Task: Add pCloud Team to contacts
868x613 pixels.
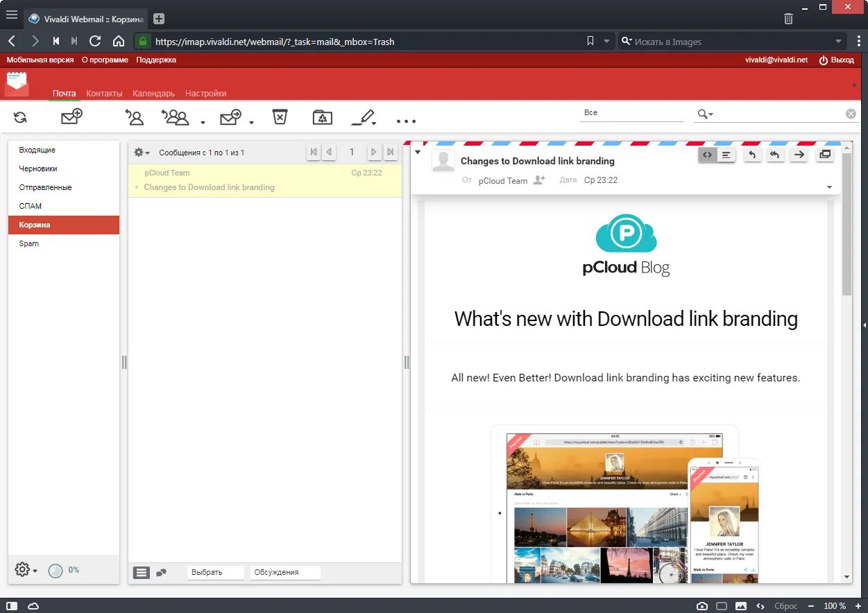Action: 539,180
